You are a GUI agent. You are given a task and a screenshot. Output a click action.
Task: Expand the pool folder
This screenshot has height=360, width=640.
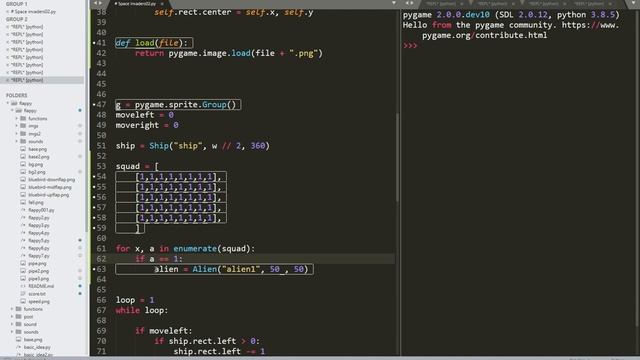tap(12, 317)
